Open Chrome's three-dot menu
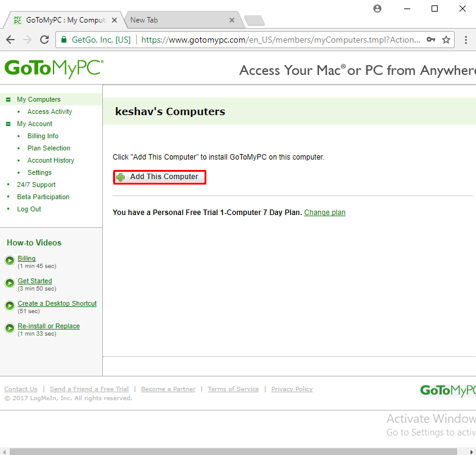 coord(466,40)
